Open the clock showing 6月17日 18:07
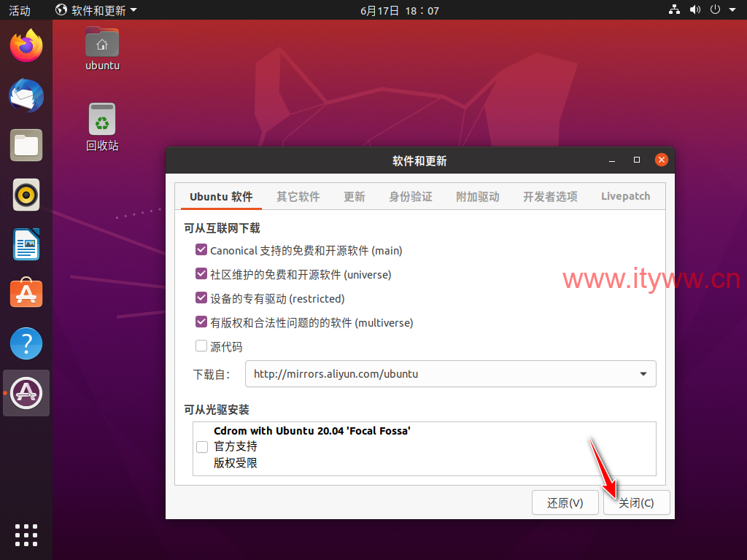This screenshot has width=747, height=560. click(400, 10)
